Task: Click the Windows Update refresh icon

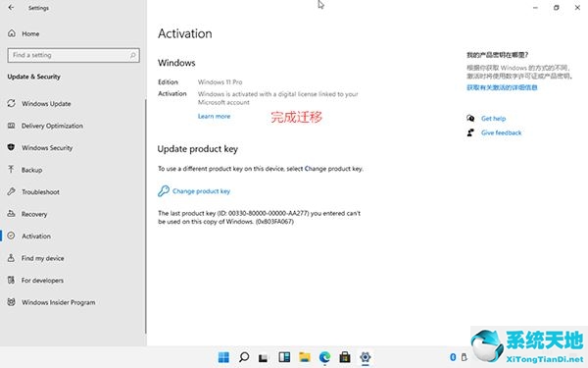Action: (12, 103)
